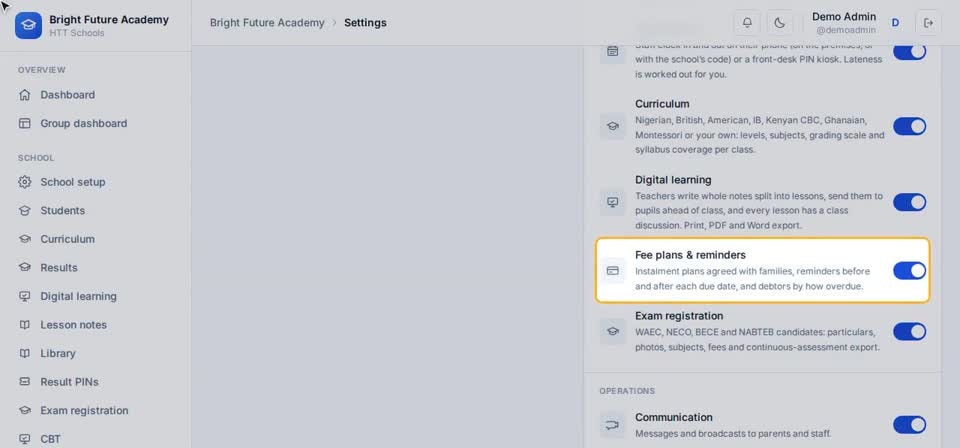The width and height of the screenshot is (960, 448).
Task: Click the Group dashboard layout icon
Action: coord(24,123)
